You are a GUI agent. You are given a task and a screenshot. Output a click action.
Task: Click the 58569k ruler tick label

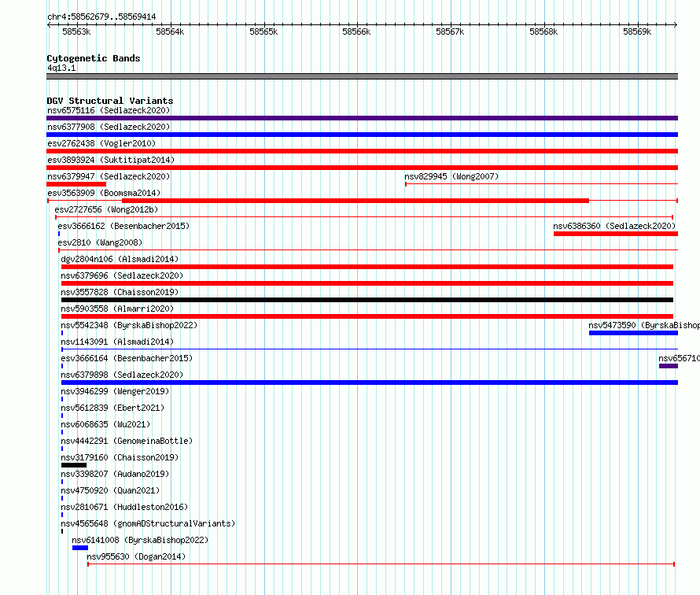(x=637, y=31)
